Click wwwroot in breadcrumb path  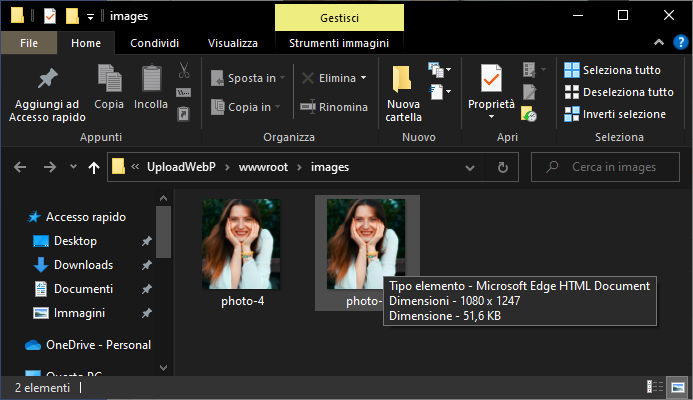263,167
